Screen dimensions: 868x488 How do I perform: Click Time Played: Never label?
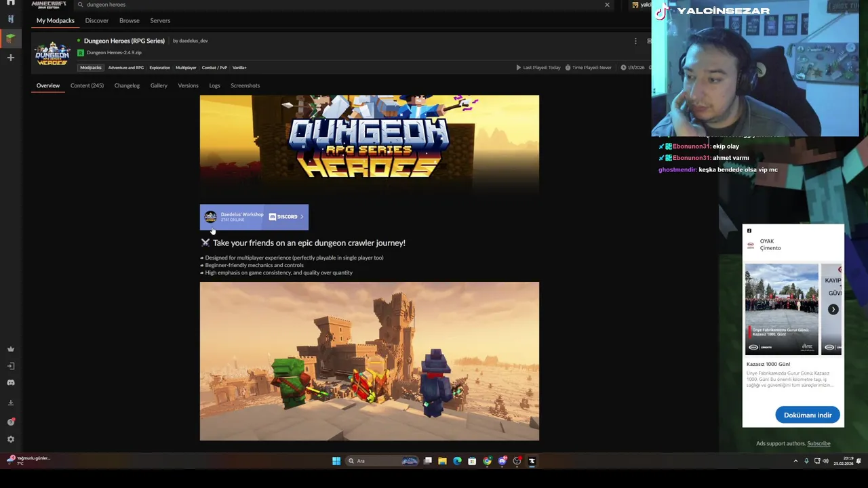tap(589, 68)
